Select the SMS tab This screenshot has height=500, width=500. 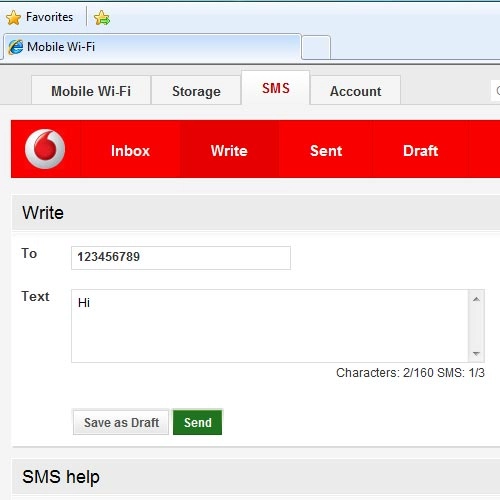(276, 88)
